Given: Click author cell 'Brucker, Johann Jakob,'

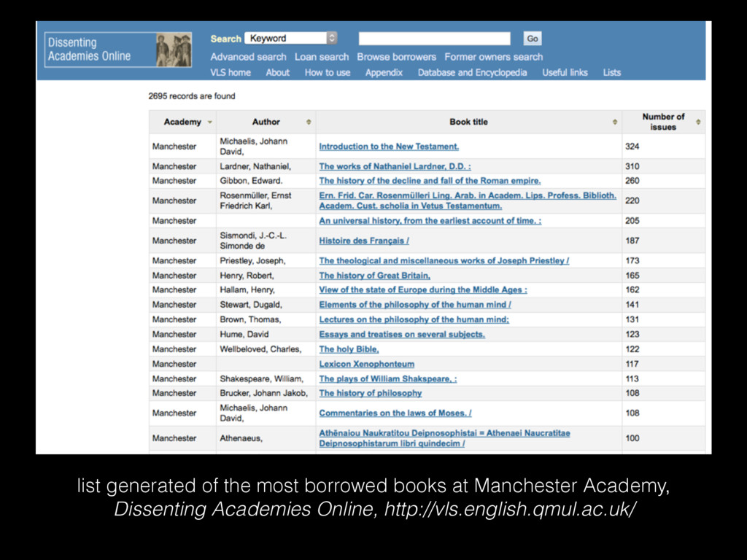Looking at the screenshot, I should click(263, 393).
